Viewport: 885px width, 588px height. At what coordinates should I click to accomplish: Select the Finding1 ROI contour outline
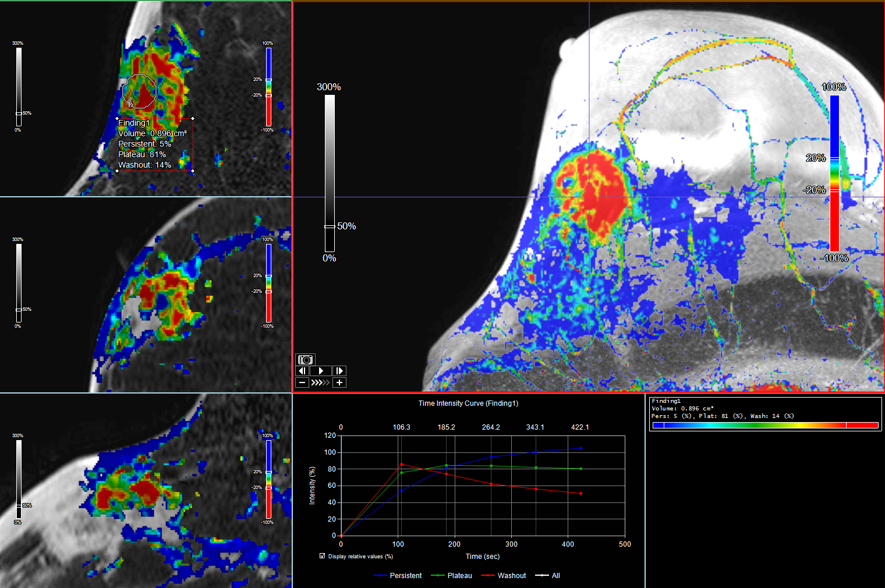point(139,91)
